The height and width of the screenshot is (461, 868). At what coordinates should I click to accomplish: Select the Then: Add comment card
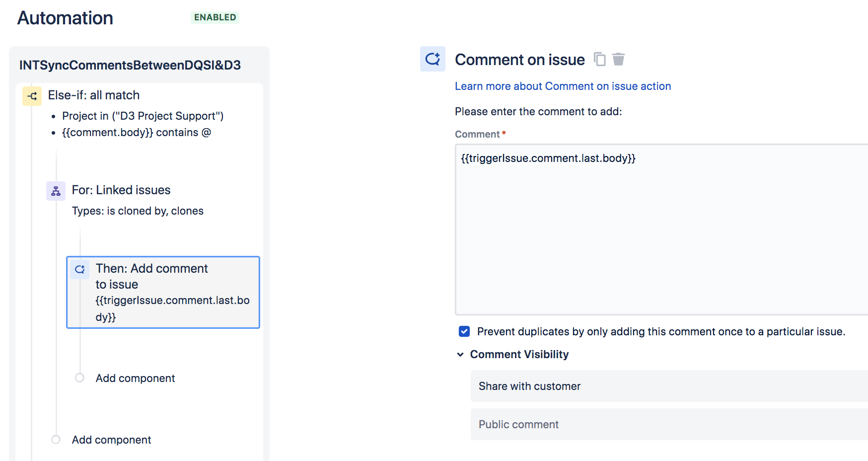[163, 292]
